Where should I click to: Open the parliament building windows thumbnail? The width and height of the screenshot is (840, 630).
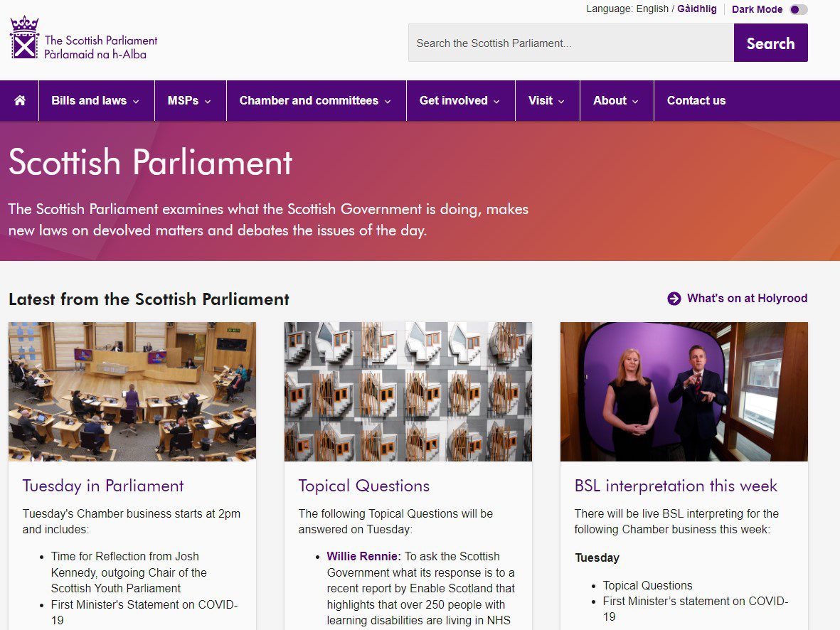click(408, 392)
